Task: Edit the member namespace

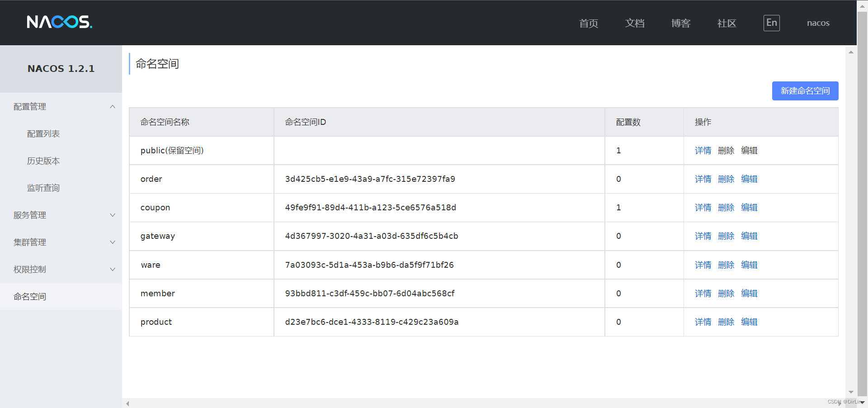Action: click(x=749, y=294)
